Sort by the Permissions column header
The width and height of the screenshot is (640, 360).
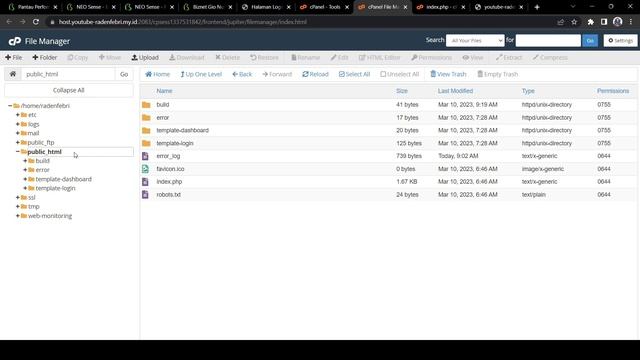pyautogui.click(x=613, y=91)
